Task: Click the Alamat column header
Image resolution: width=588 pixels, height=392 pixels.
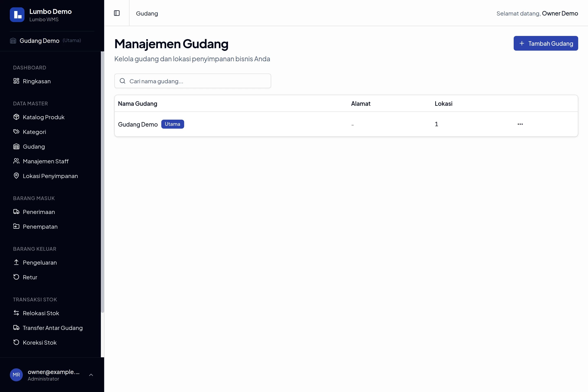Action: point(361,104)
